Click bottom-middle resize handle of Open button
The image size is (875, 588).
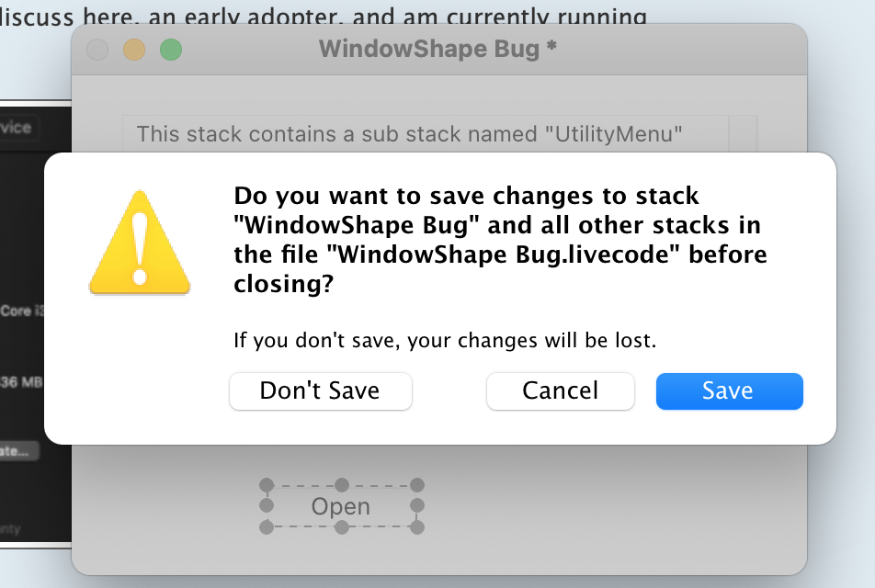click(341, 527)
